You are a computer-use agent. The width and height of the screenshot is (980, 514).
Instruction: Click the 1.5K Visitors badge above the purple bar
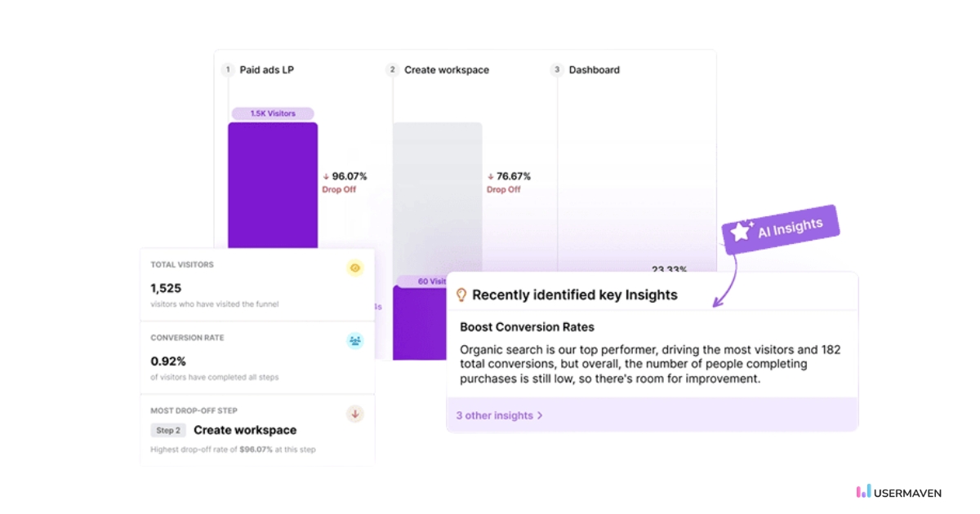point(272,113)
